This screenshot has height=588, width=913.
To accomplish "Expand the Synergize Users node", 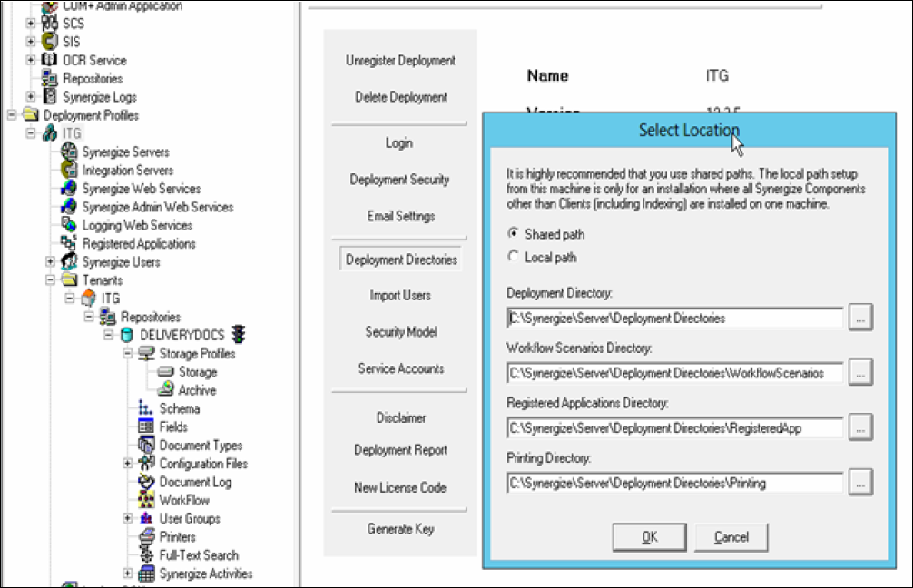I will [x=50, y=261].
